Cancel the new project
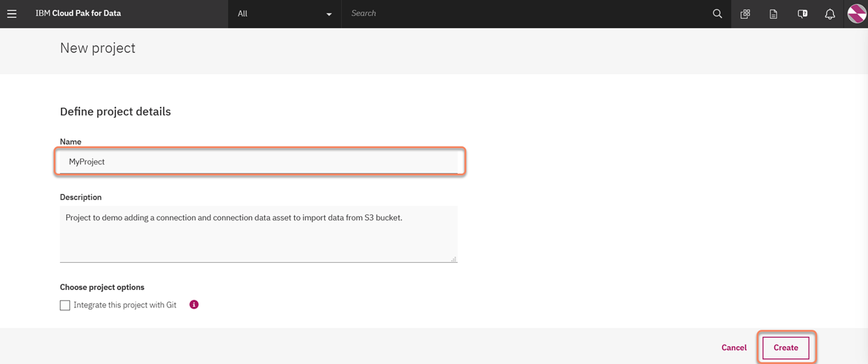 (734, 347)
